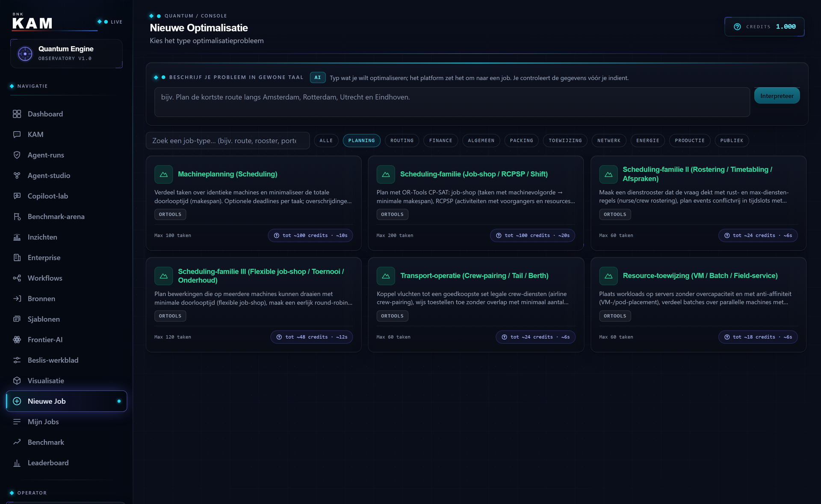Open the Beslis-werkblad sliders icon
Screen dimensions: 821x504
(17, 360)
